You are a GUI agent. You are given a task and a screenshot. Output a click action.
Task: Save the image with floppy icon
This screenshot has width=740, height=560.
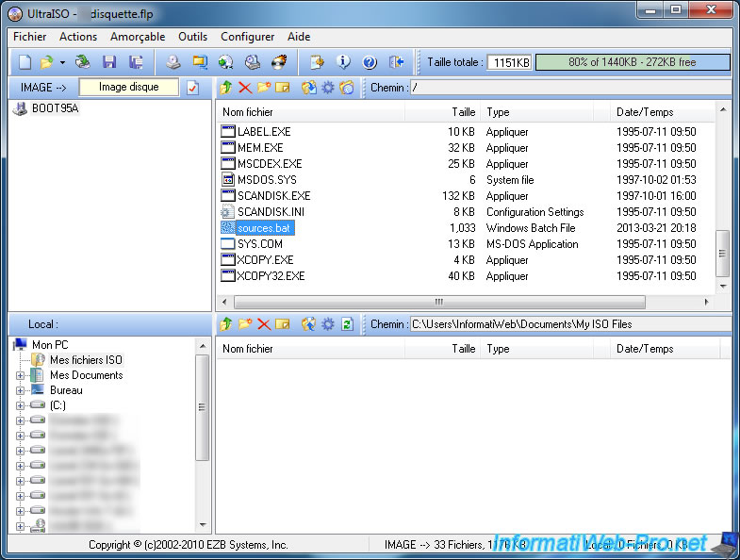click(109, 62)
